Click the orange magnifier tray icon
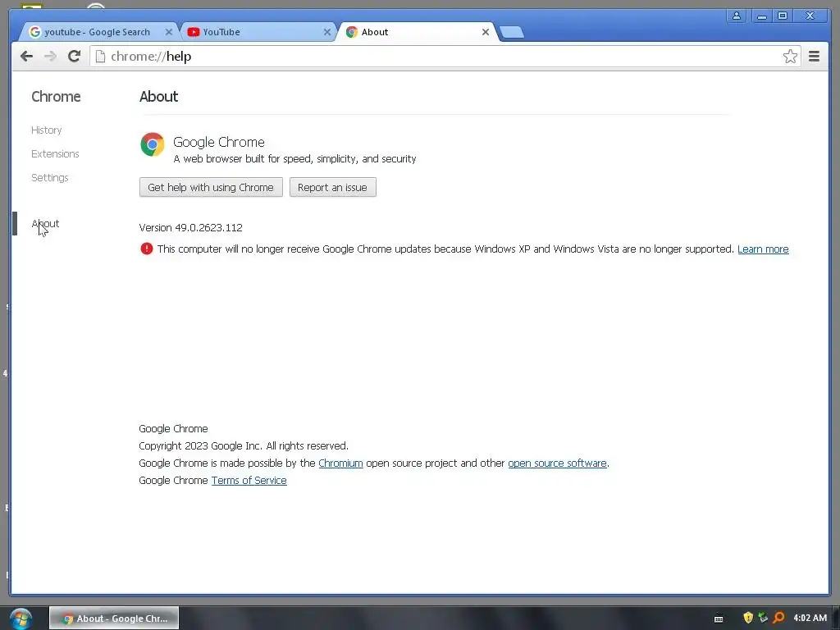Screen dimensions: 840x630 click(779, 618)
